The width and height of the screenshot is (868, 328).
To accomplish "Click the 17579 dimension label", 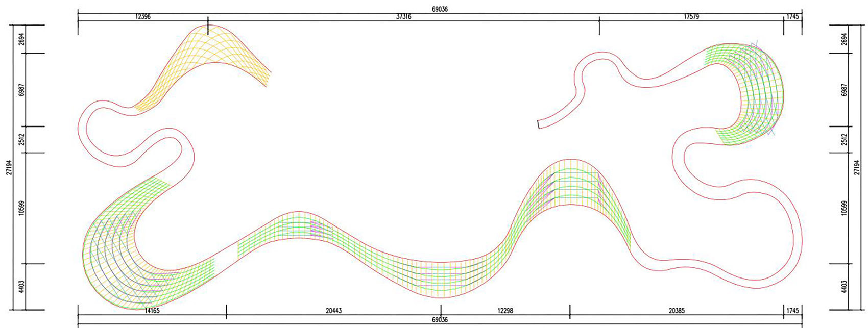I will tap(691, 17).
